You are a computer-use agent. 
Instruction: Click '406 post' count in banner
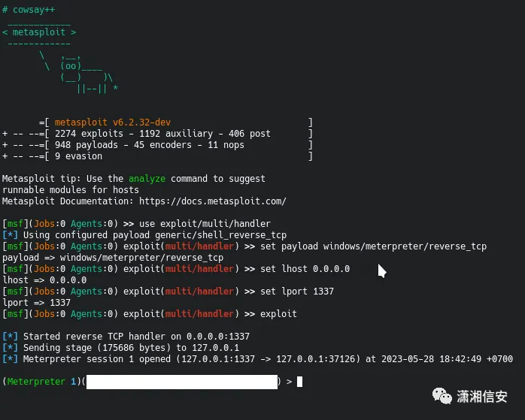click(250, 134)
